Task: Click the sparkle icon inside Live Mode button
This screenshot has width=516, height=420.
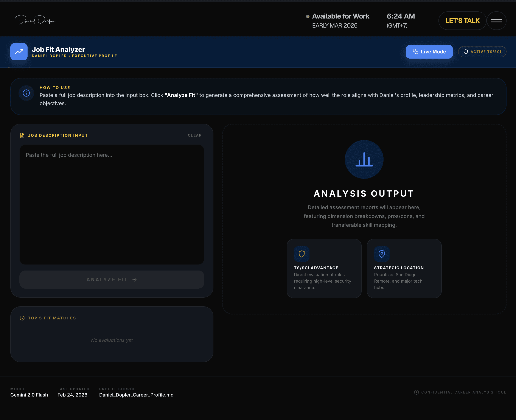Action: [x=415, y=51]
